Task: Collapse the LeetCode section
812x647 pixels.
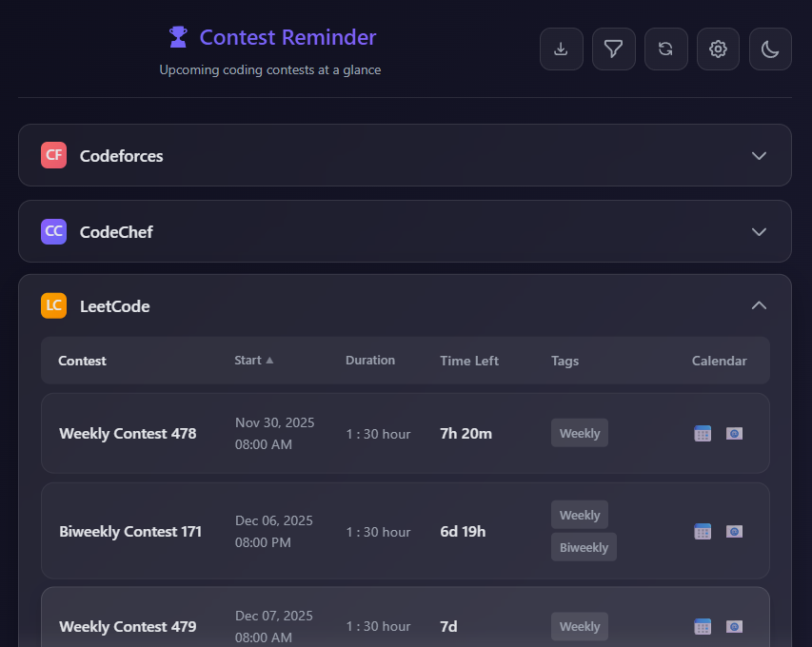Action: 759,305
